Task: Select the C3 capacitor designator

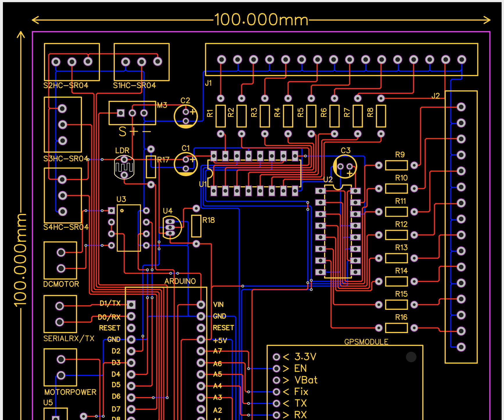Action: click(346, 151)
